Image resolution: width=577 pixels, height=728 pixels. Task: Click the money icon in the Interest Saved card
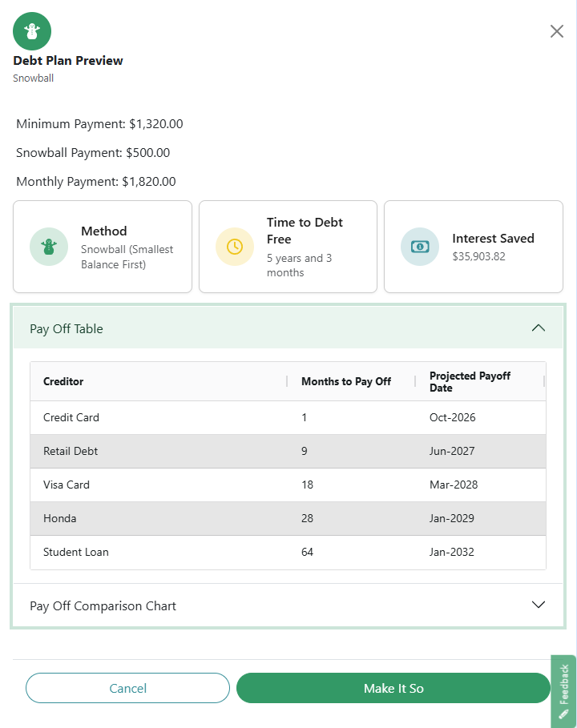(x=420, y=247)
